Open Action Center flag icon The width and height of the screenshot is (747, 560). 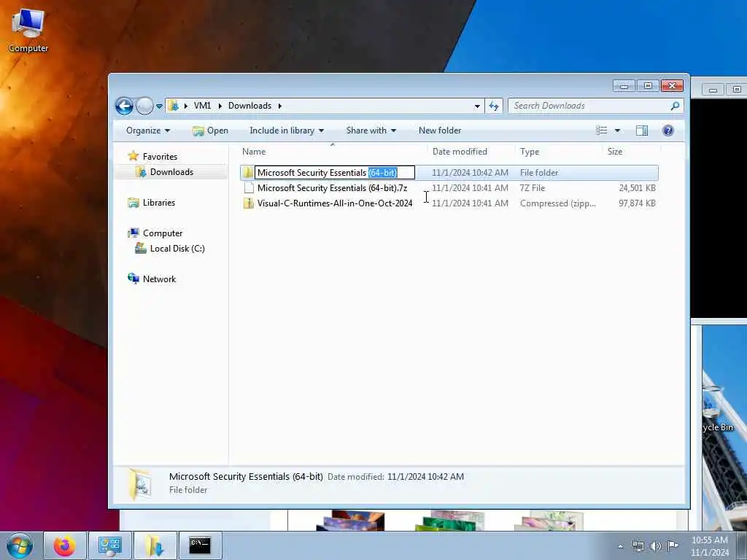click(673, 546)
